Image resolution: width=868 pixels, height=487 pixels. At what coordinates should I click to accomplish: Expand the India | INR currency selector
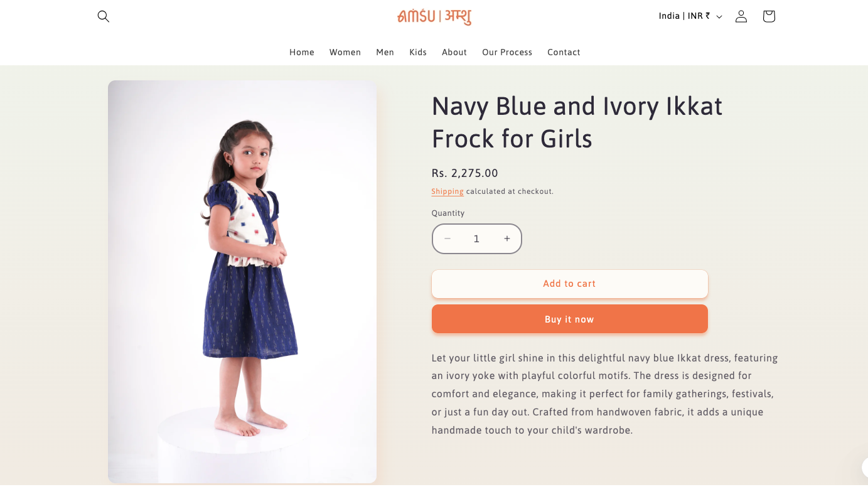point(690,16)
